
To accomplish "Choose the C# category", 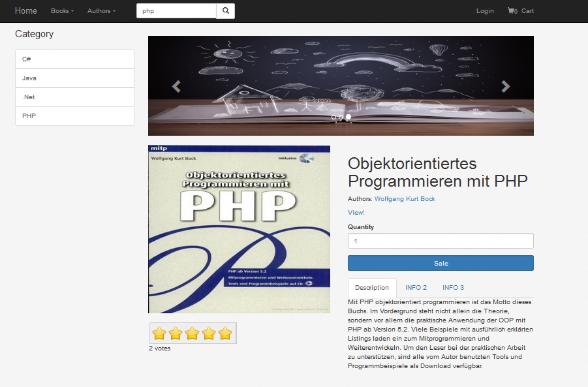I will [74, 59].
